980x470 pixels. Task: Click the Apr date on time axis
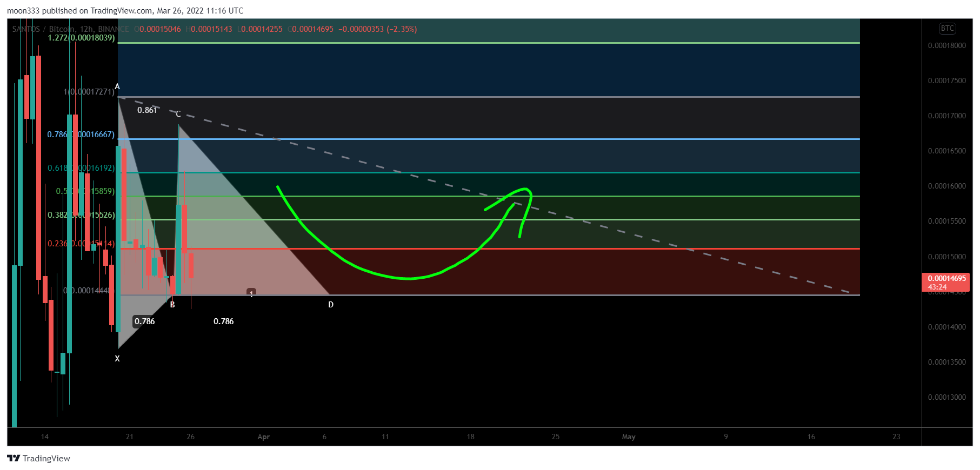[264, 437]
